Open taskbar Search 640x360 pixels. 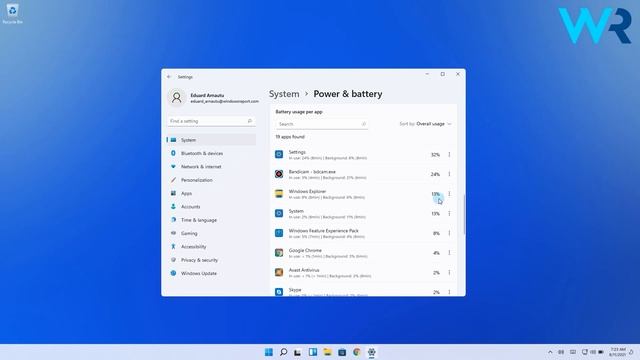283,352
